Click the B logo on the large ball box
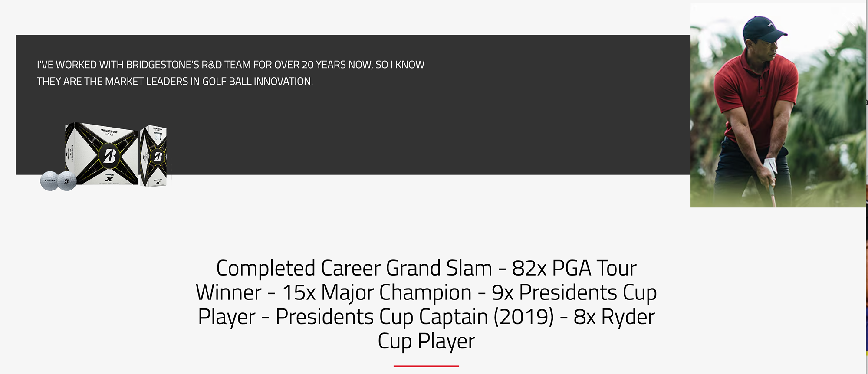 pos(109,156)
